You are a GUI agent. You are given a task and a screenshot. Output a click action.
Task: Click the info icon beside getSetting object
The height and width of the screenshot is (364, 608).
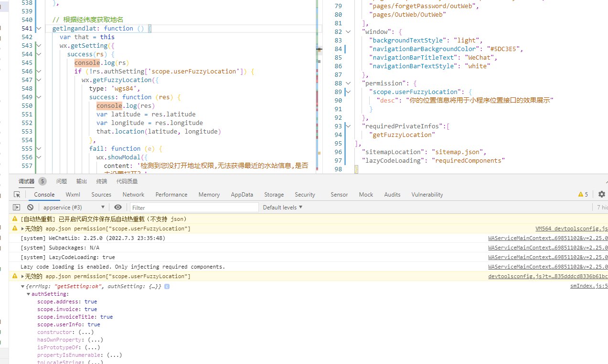[167, 287]
